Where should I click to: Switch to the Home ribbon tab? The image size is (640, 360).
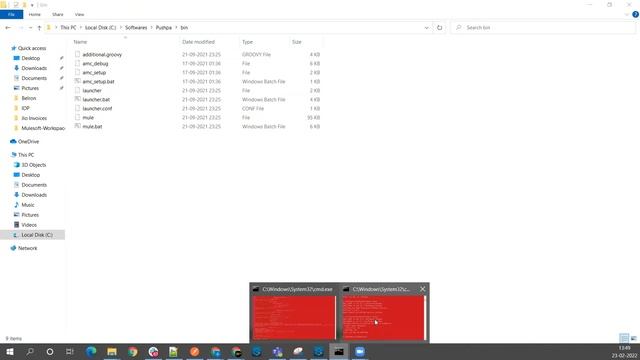point(35,14)
